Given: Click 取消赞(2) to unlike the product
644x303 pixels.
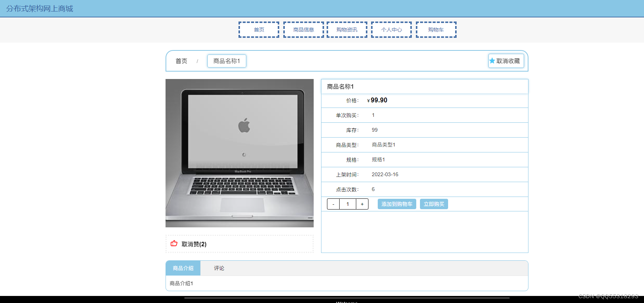Looking at the screenshot, I should pos(194,244).
